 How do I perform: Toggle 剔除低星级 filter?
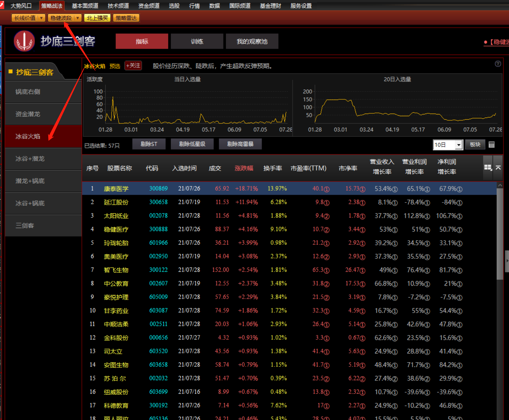point(192,144)
